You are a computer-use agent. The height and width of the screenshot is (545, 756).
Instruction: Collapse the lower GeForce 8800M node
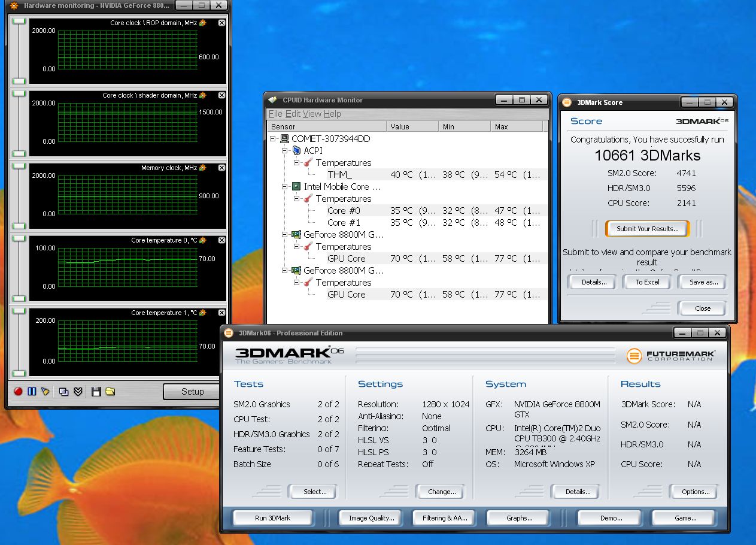[286, 271]
